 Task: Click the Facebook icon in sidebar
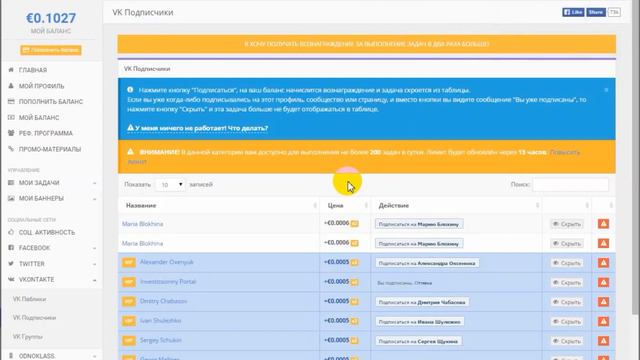pos(11,248)
